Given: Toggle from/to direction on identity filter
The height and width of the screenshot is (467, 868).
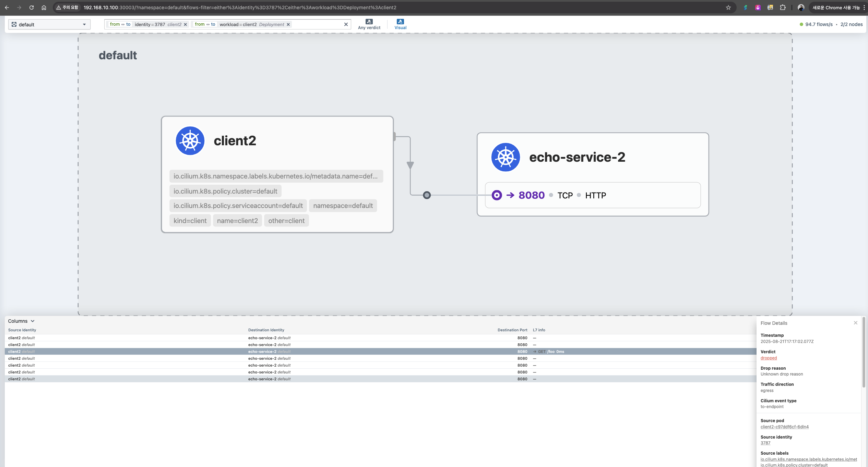Looking at the screenshot, I should [120, 24].
